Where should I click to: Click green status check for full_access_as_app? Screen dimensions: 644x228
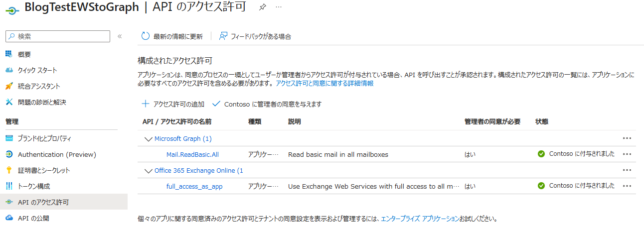coord(541,186)
